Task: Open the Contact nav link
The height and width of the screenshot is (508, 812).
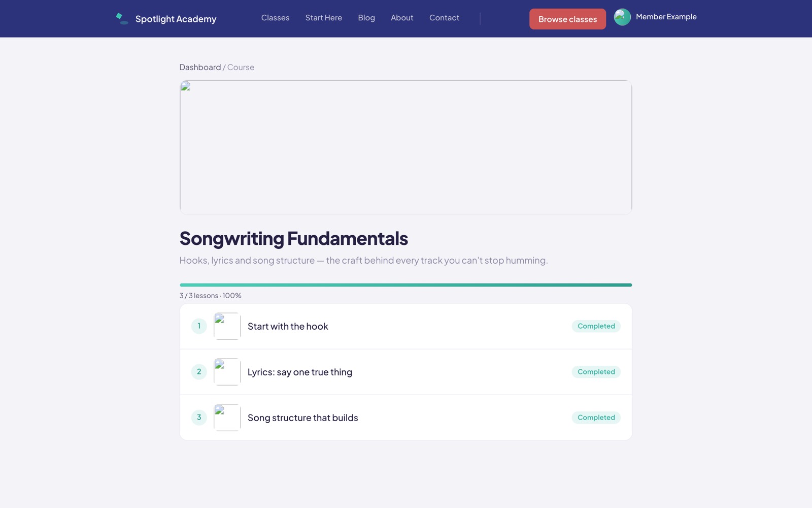Action: (x=444, y=18)
